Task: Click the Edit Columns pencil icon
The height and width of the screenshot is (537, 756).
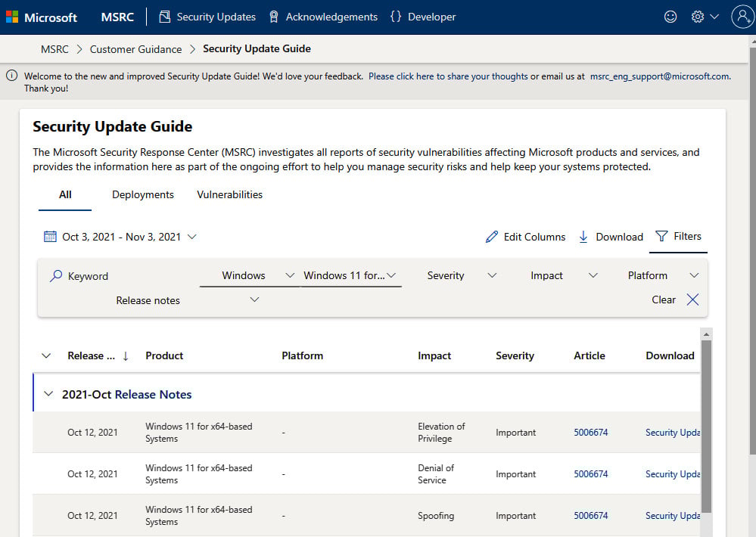Action: tap(491, 237)
